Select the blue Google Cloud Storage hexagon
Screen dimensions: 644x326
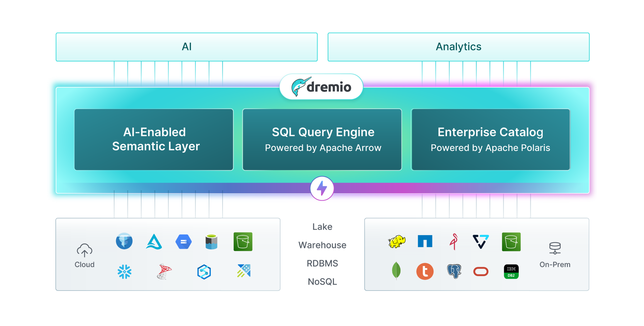click(x=183, y=242)
